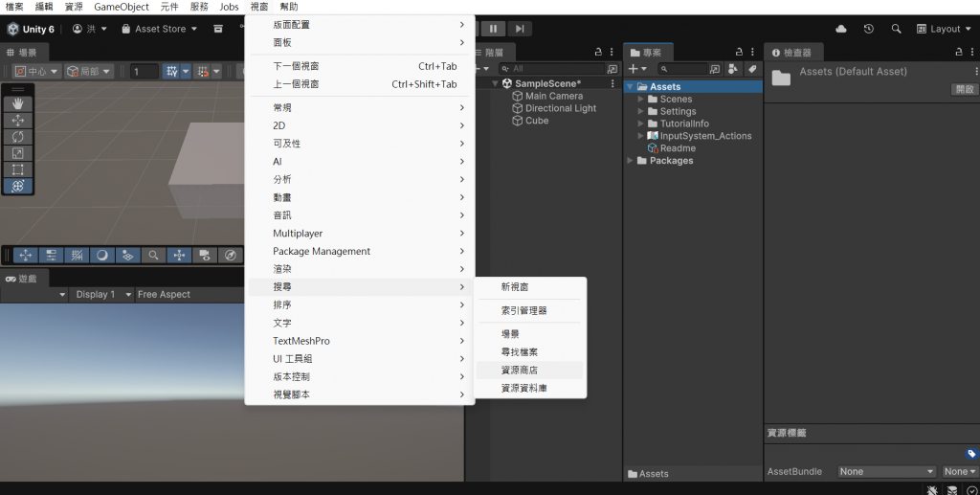980x495 pixels.
Task: Switch to the 遊戲 tab
Action: point(22,279)
